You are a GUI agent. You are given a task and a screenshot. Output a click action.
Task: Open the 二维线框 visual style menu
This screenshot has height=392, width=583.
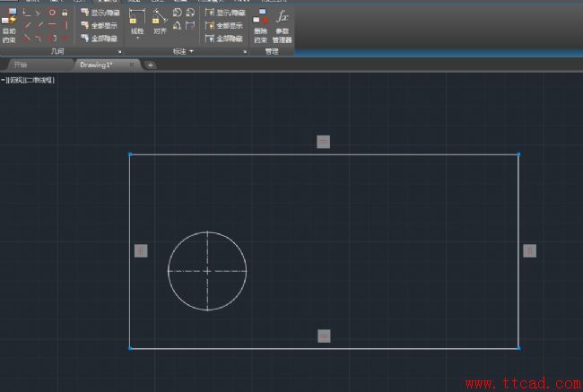[x=39, y=80]
